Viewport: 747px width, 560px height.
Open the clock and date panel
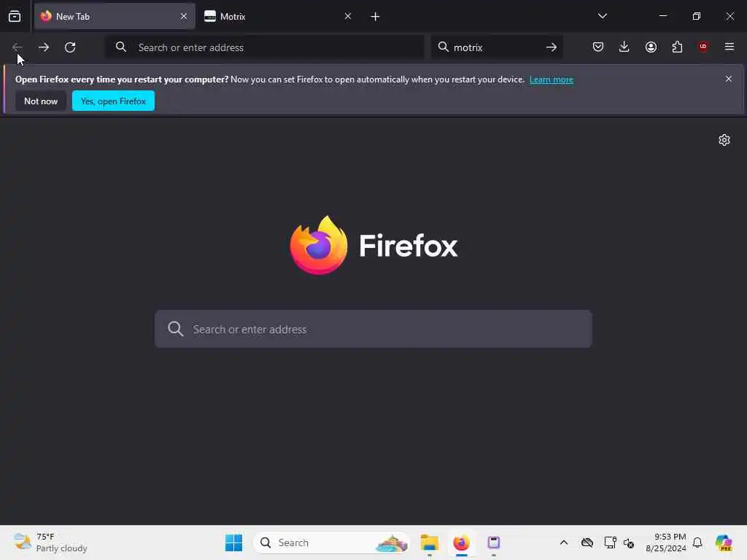click(x=665, y=542)
